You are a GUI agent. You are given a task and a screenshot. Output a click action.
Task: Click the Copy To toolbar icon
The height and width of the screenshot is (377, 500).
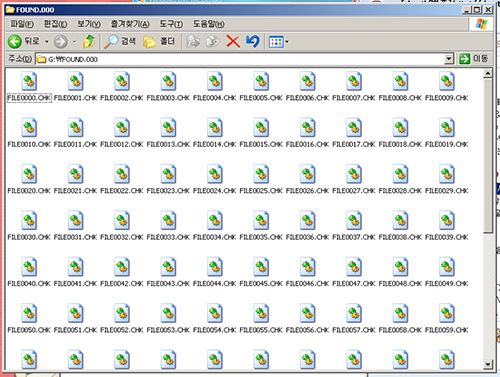click(x=213, y=41)
